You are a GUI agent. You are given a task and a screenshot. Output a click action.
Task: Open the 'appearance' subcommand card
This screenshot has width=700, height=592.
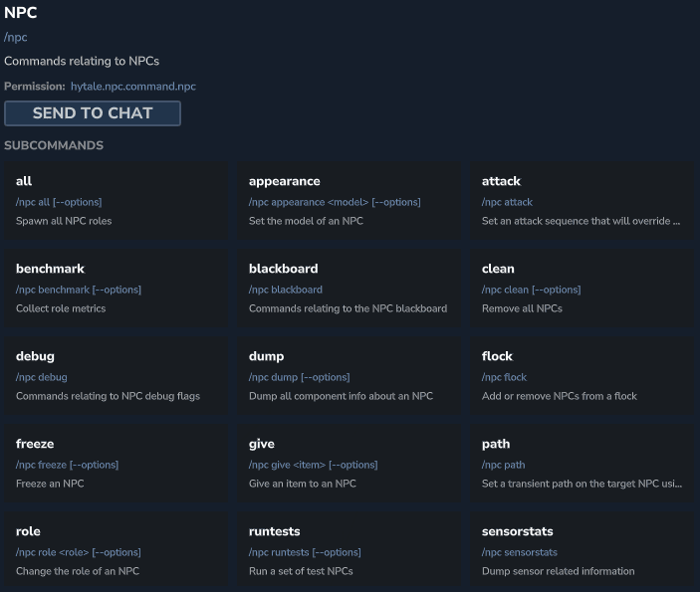350,201
